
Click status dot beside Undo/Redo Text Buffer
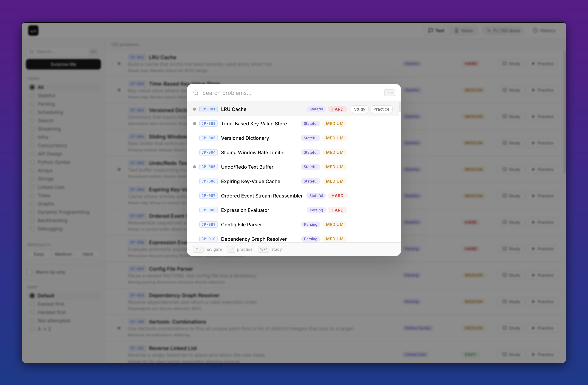pos(195,167)
